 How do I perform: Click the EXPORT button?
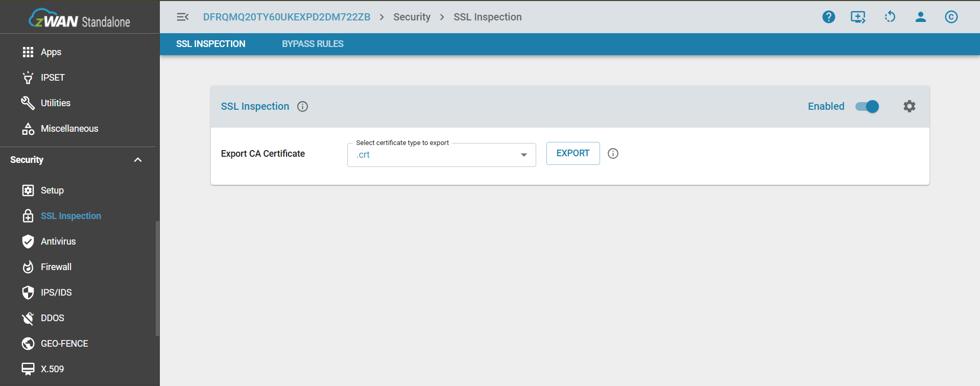pos(572,153)
